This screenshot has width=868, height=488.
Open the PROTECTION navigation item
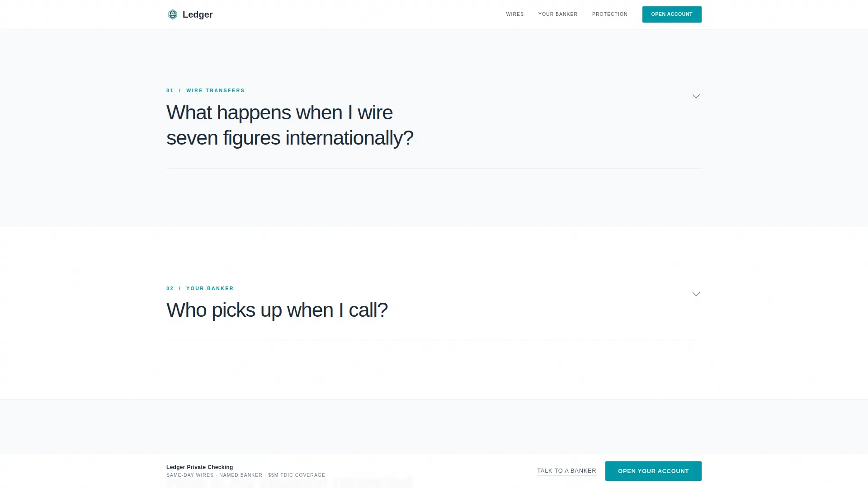point(610,14)
